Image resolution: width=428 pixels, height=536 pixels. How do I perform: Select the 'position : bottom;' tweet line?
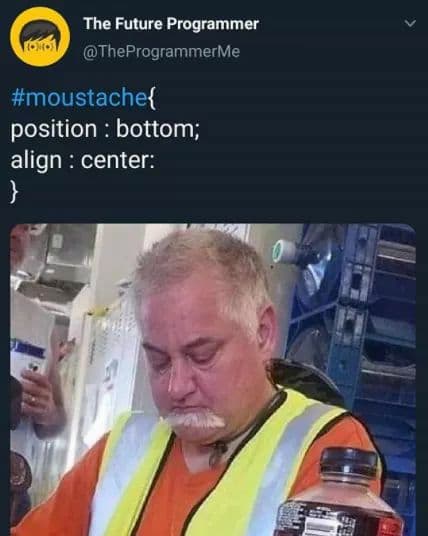coord(105,130)
